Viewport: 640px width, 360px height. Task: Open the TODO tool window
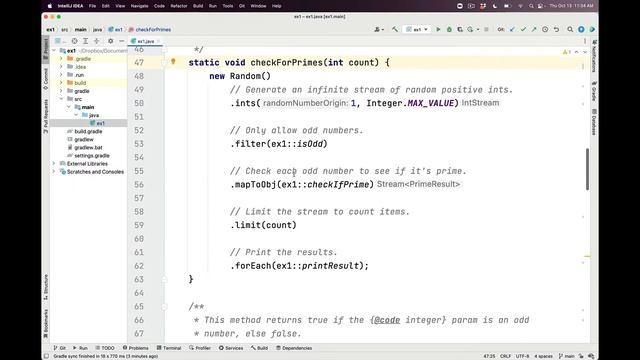(x=105, y=348)
